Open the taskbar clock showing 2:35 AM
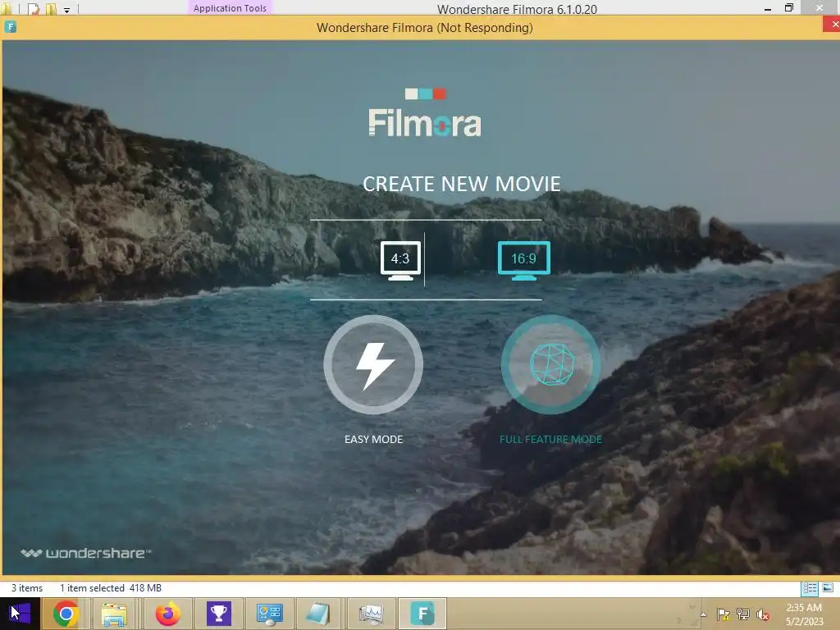The width and height of the screenshot is (840, 630). 804,614
